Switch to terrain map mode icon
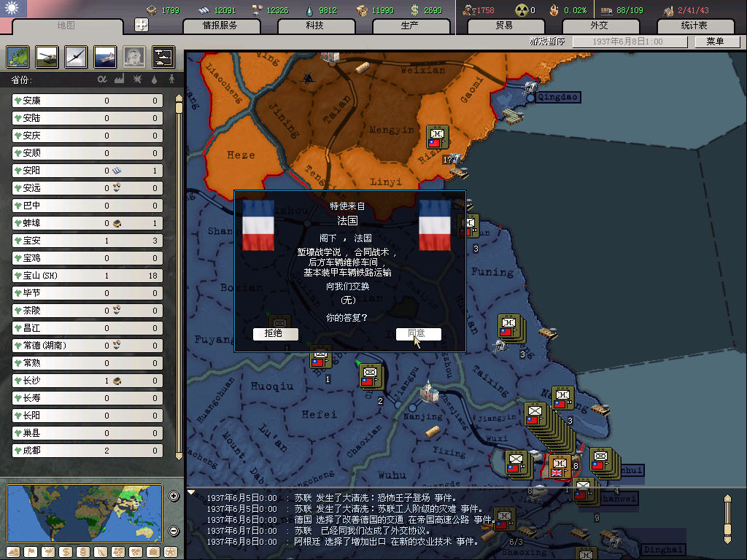The image size is (747, 560). [13, 551]
